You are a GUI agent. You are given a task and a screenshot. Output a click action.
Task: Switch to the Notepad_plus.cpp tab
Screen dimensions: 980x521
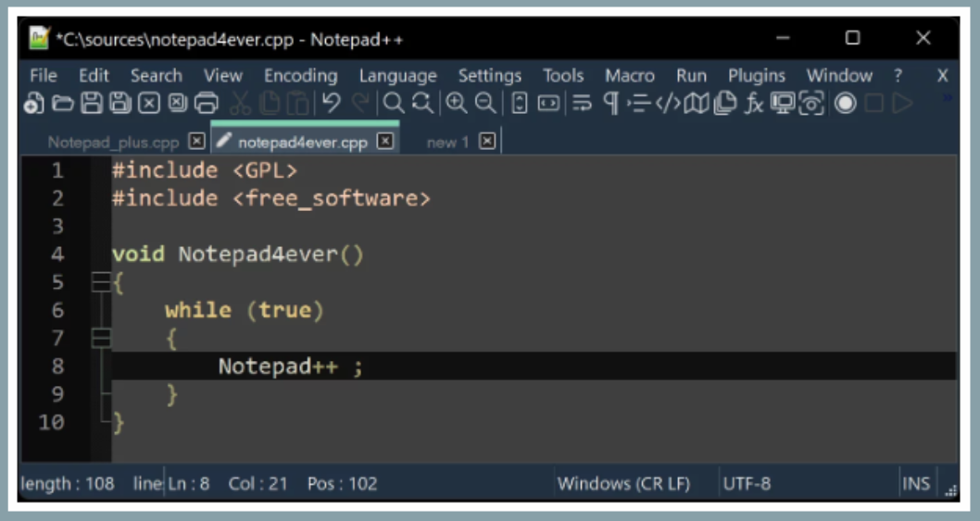click(x=113, y=143)
